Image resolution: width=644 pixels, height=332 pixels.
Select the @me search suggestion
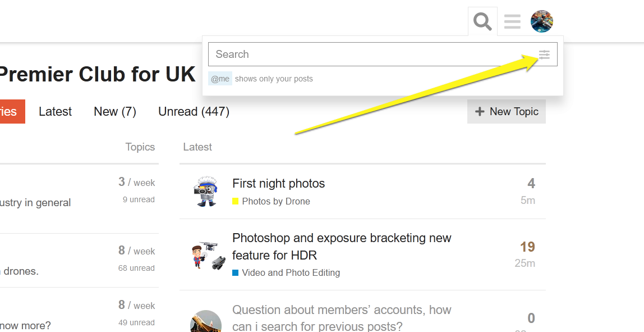click(x=220, y=79)
